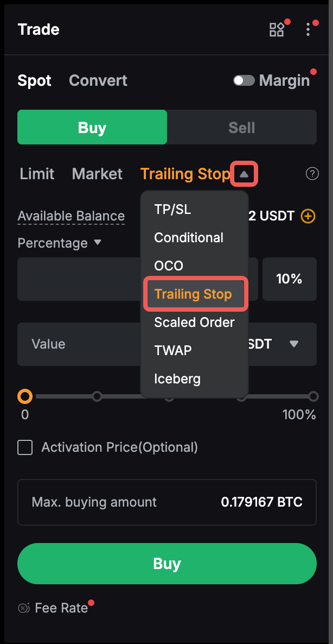Open the three-dot more options menu

click(x=308, y=29)
